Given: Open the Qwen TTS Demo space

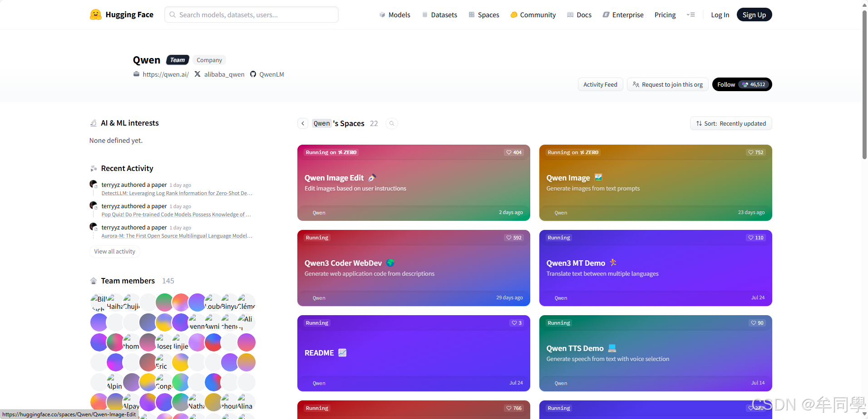Looking at the screenshot, I should pyautogui.click(x=656, y=353).
